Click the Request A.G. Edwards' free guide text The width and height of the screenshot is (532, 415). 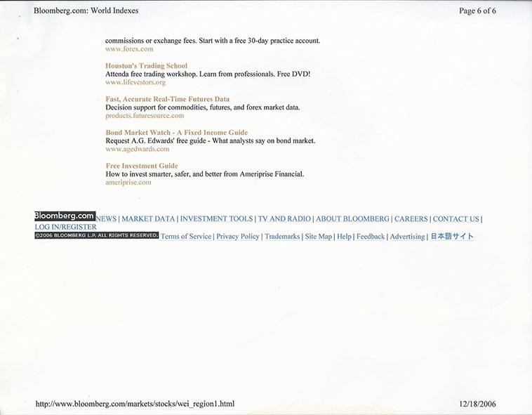pos(211,141)
